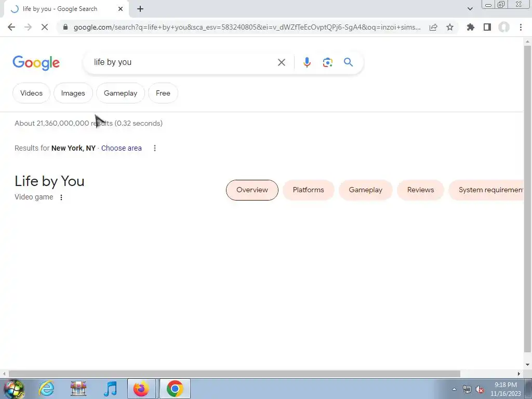Expand the tab search chevron
Screen dimensions: 532x399
(470, 9)
